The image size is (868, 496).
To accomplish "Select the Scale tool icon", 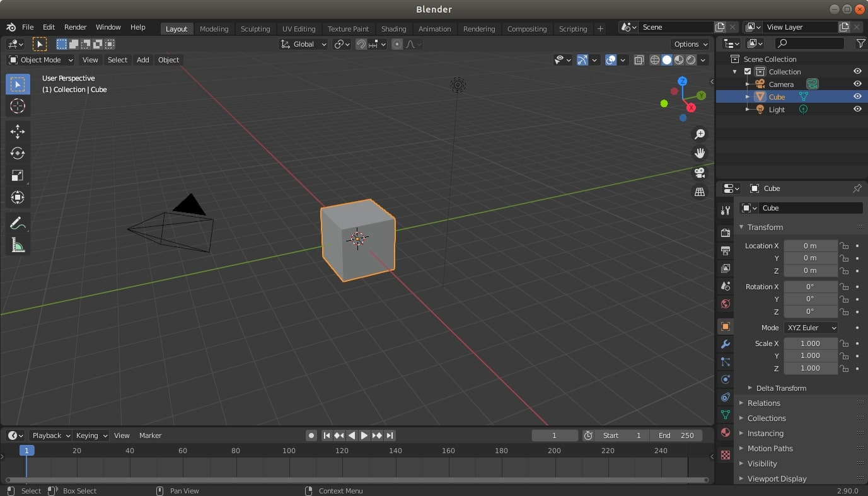I will [18, 175].
